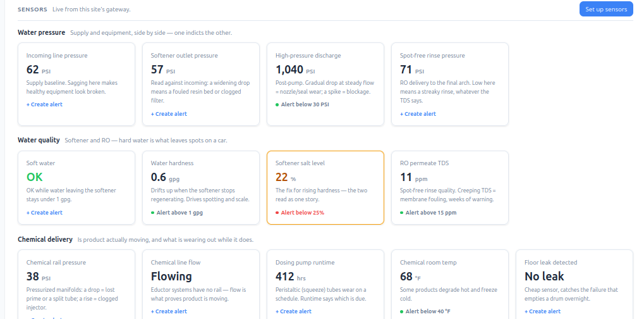Click the Water quality section heading
Viewport: 644px width, 319px height.
pyautogui.click(x=39, y=140)
